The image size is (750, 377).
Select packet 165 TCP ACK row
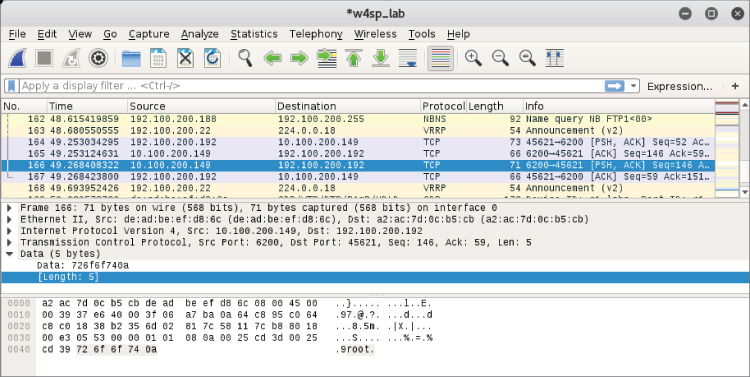pos(358,154)
